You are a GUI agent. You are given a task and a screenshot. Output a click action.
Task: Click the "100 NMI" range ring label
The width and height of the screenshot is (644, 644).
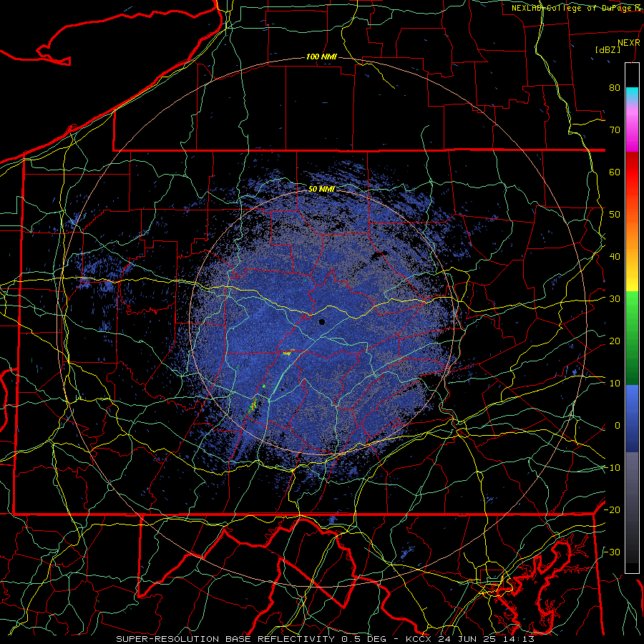(x=321, y=57)
